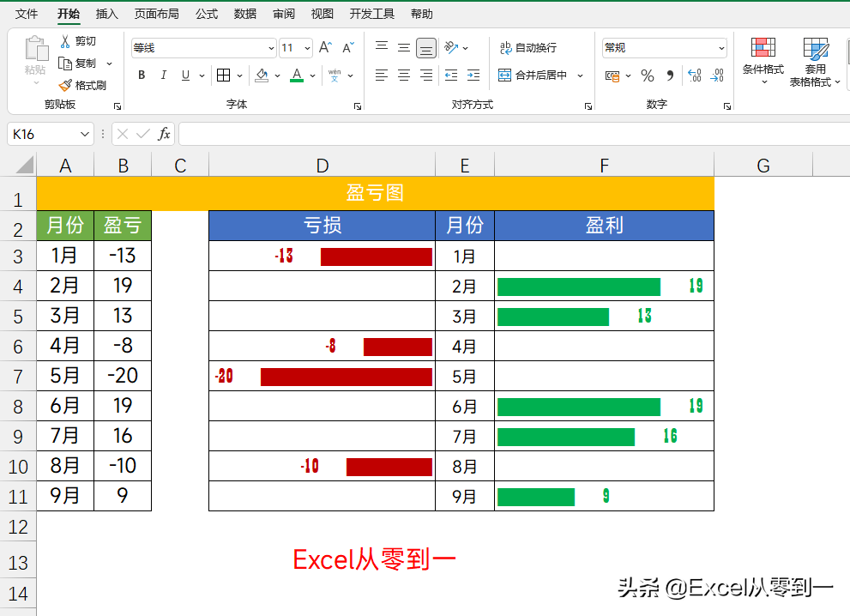The image size is (850, 616).
Task: Open the Number (数字) dialog launcher
Action: click(727, 106)
